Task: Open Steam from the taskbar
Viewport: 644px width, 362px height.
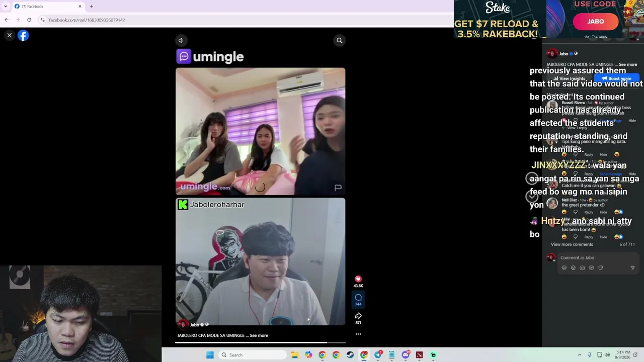Action: 350,355
